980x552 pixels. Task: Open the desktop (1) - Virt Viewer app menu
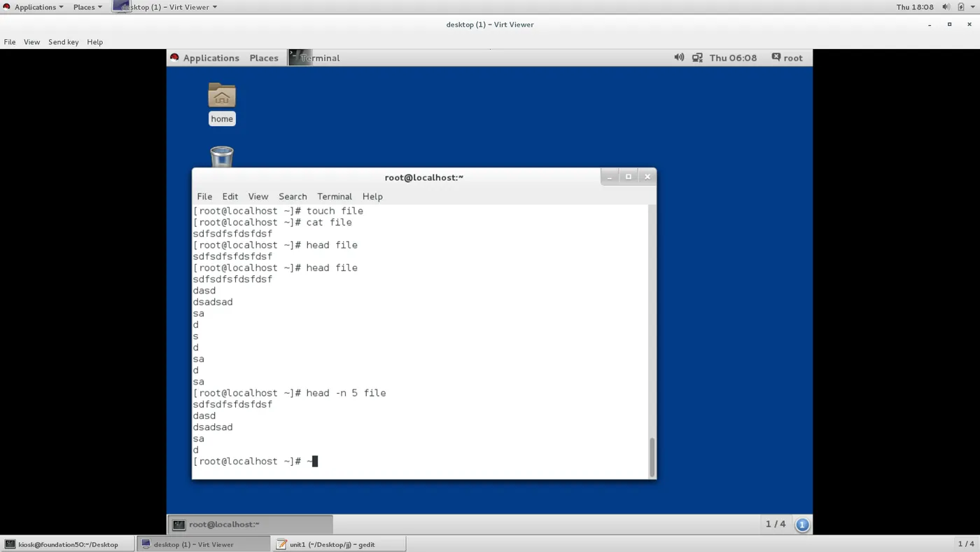(x=165, y=7)
